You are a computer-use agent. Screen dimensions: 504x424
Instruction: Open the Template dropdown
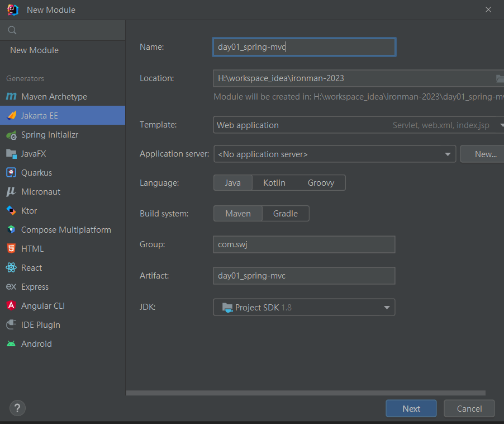pyautogui.click(x=358, y=125)
